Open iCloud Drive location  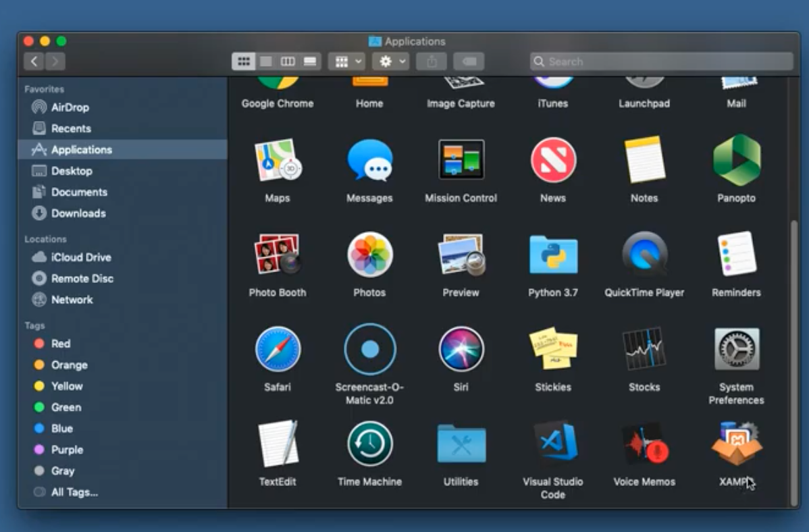[x=123, y=257]
